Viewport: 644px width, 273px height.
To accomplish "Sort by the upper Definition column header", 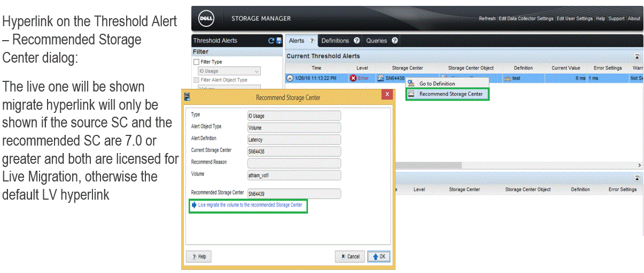I will click(523, 68).
